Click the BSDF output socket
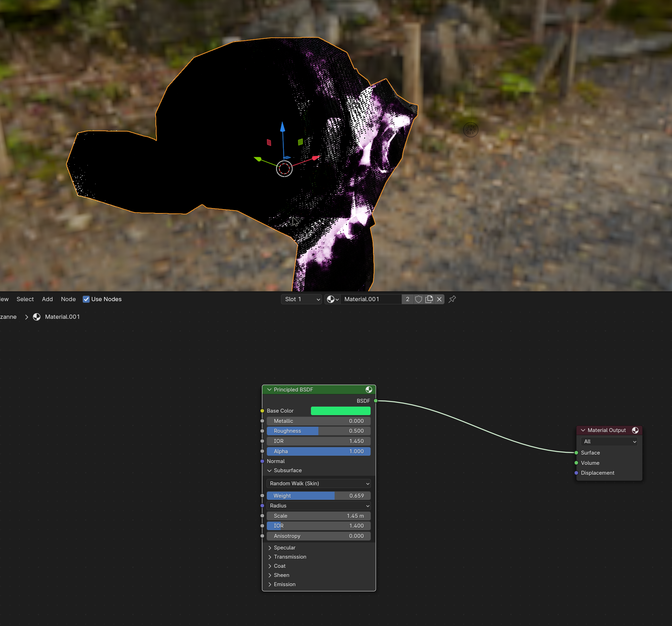Screen dimensions: 672x626 click(376, 401)
